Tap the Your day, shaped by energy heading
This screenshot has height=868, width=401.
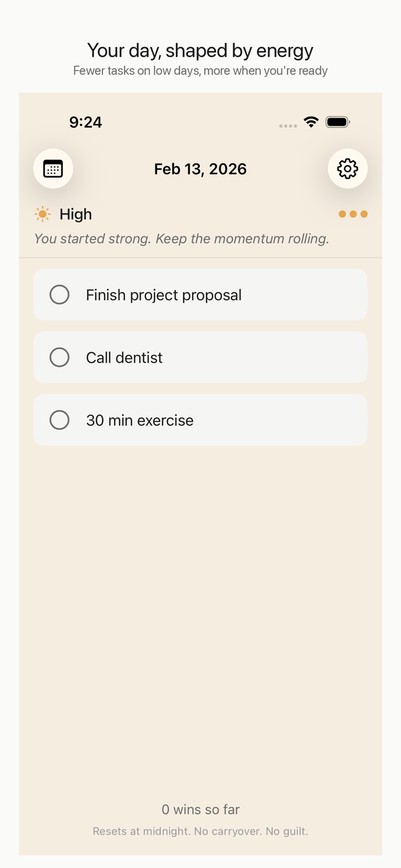[200, 50]
